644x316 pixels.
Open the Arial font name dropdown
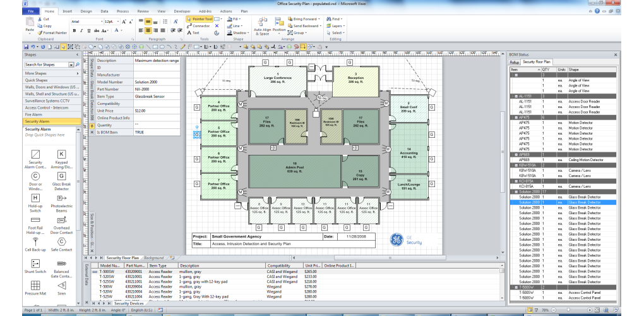tap(100, 21)
